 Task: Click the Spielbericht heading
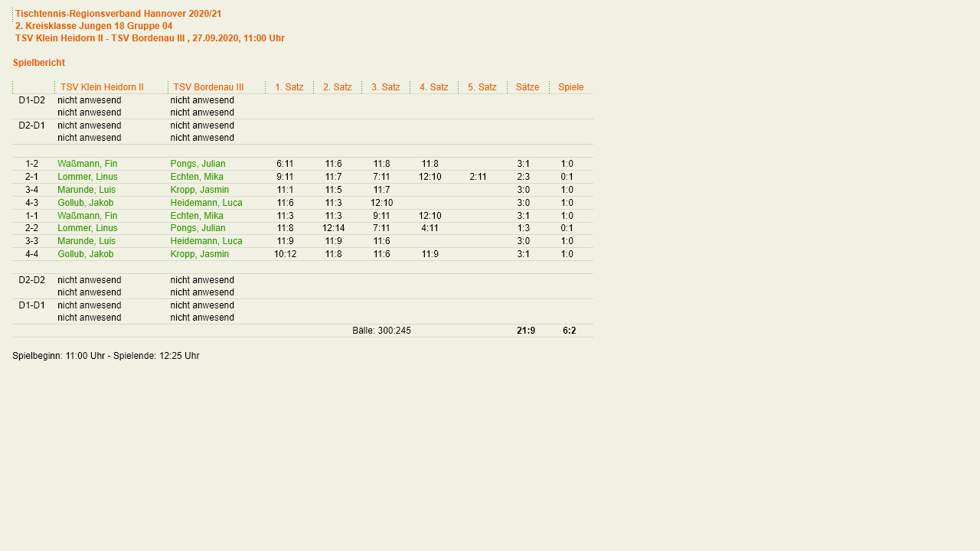click(x=39, y=63)
